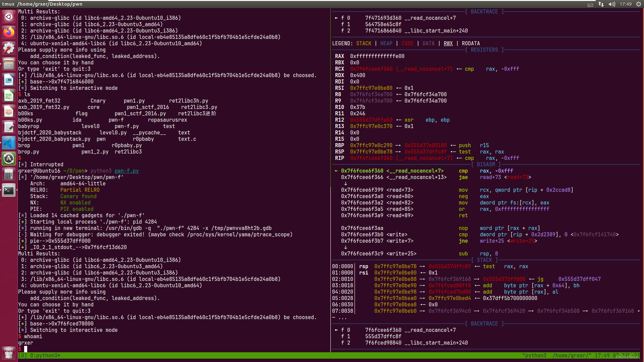Click stack entry 05:0028 offset
The image size is (644, 362).
coord(342,298)
